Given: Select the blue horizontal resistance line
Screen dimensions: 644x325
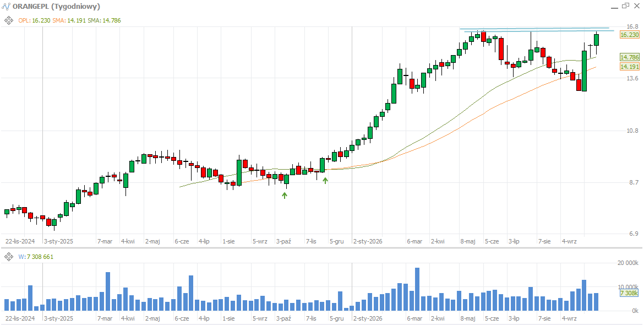Looking at the screenshot, I should 537,30.
